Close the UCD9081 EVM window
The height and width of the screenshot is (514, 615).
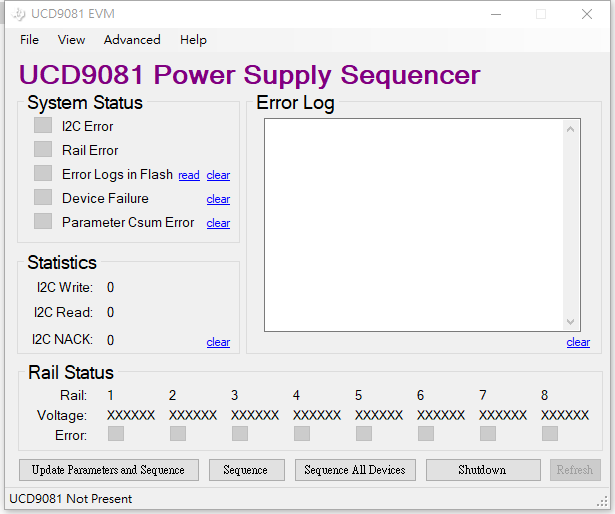pyautogui.click(x=587, y=15)
